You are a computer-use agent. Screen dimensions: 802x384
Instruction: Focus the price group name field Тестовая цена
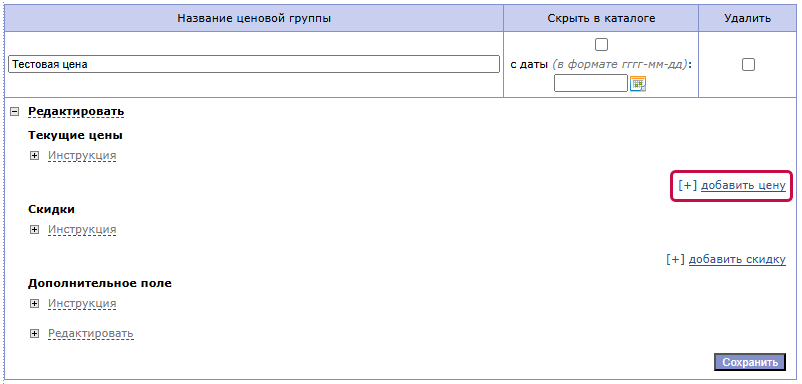[254, 64]
